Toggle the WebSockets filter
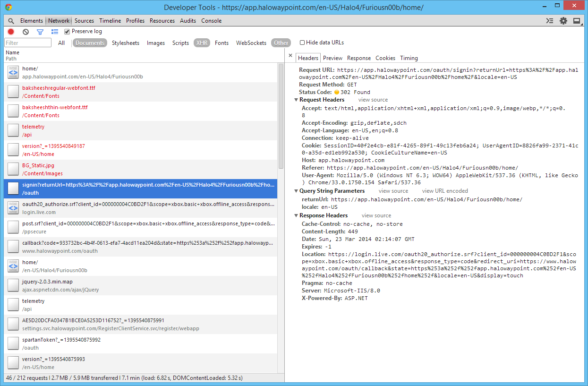This screenshot has height=386, width=588. [251, 43]
